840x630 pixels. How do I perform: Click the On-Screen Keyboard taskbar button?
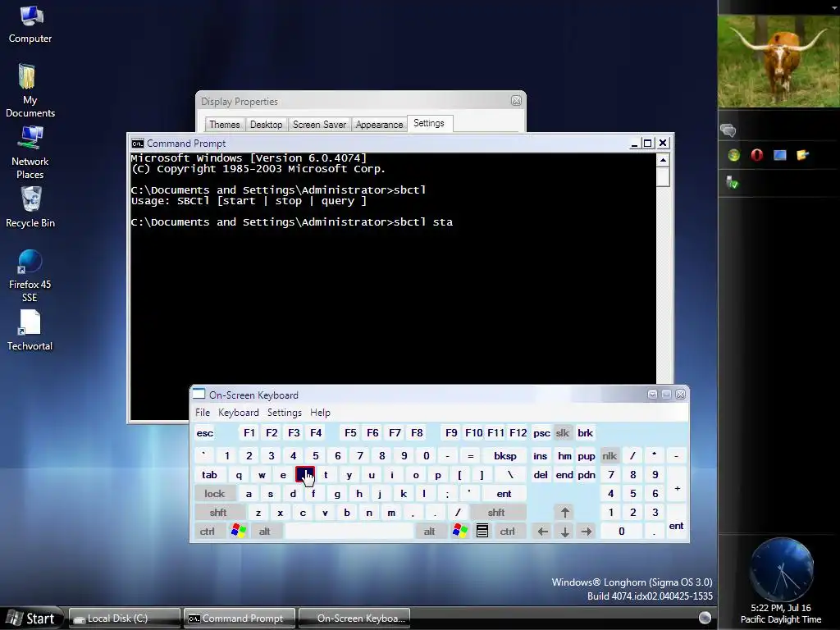tap(354, 619)
